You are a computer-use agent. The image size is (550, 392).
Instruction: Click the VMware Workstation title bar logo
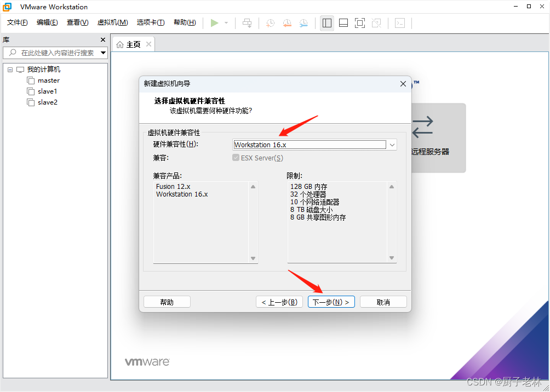point(7,7)
